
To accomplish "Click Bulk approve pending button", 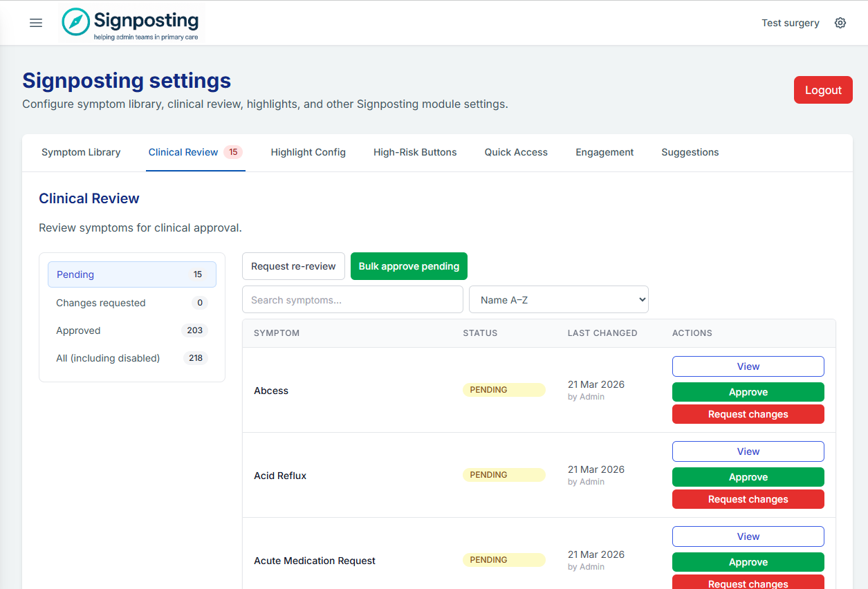I will 409,266.
